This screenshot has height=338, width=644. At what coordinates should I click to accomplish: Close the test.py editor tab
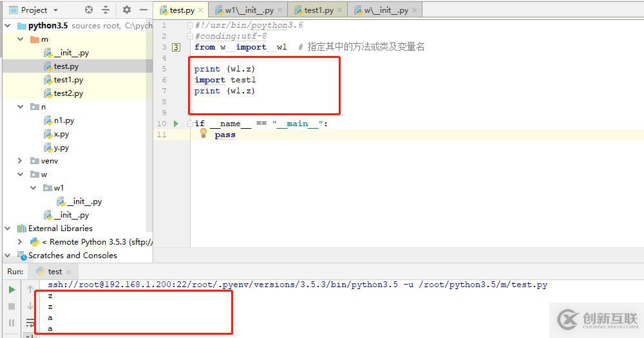(200, 10)
